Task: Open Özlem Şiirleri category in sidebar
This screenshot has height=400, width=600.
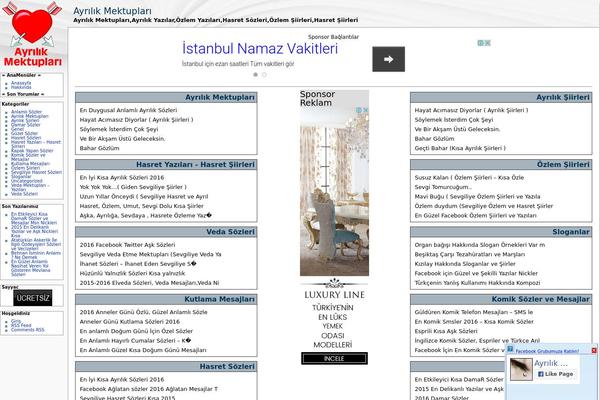Action: pos(25,168)
